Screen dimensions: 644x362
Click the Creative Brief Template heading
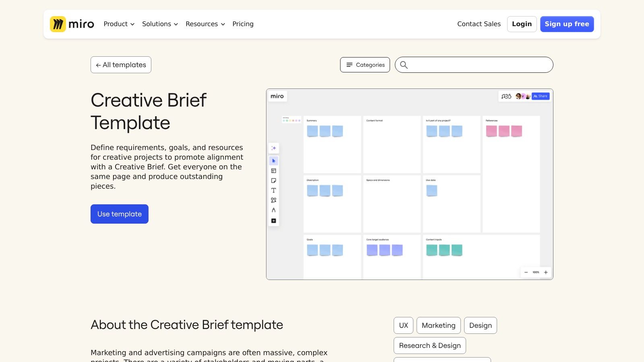click(x=149, y=111)
